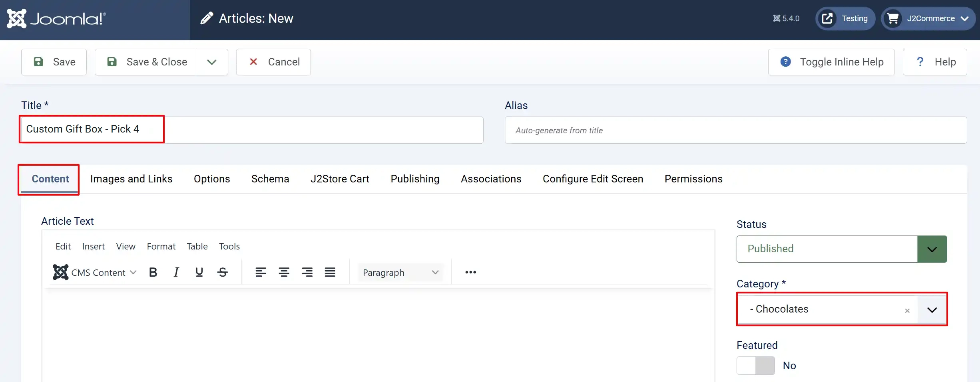Click the question mark icon on Help
The image size is (980, 382).
(x=920, y=61)
